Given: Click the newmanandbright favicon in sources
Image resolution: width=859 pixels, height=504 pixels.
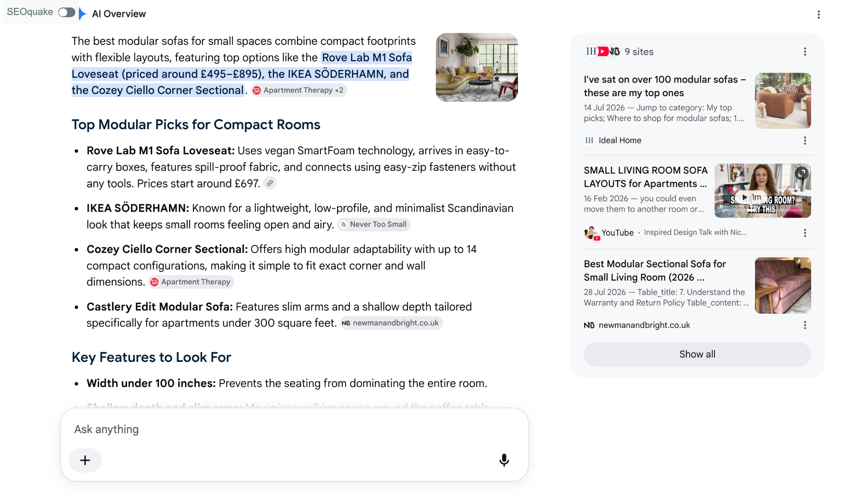Looking at the screenshot, I should 589,325.
